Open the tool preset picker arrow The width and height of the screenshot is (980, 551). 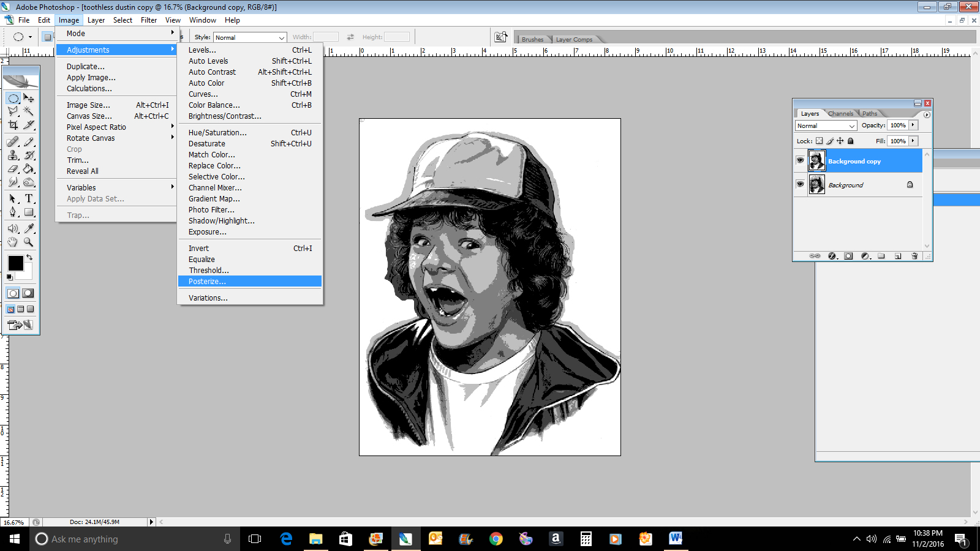pyautogui.click(x=30, y=37)
